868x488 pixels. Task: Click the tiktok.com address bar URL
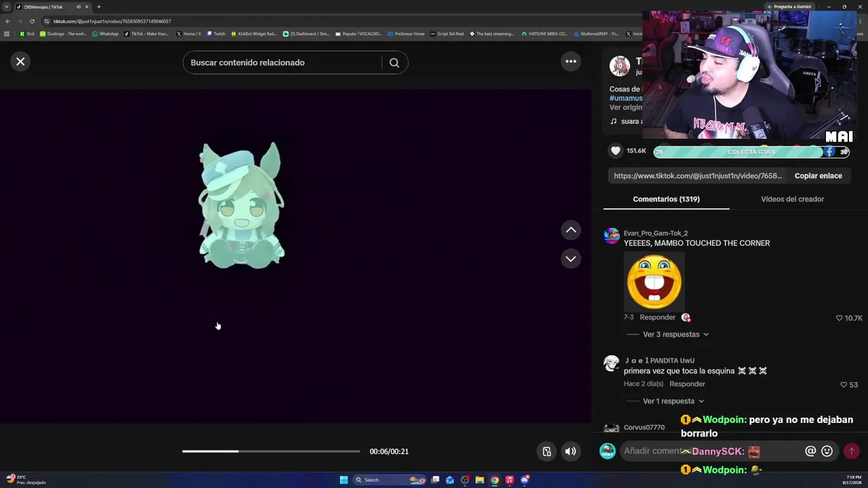112,21
